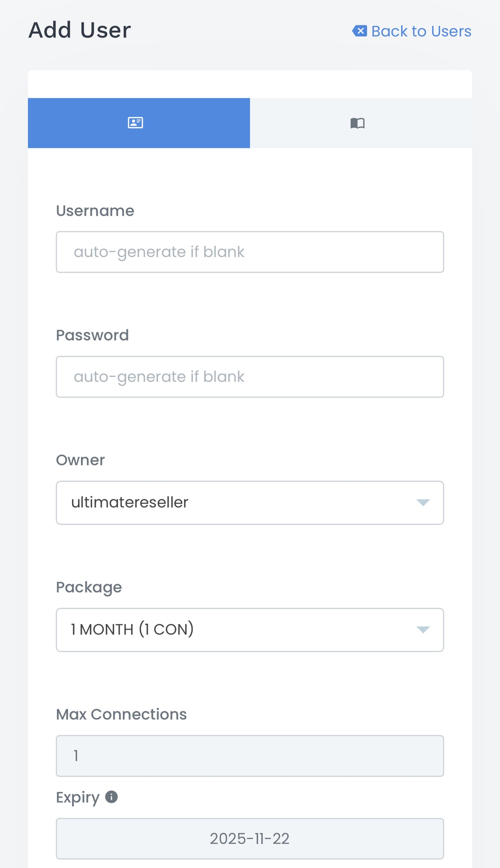This screenshot has width=500, height=868.
Task: Click the Owner dropdown arrow
Action: 423,503
